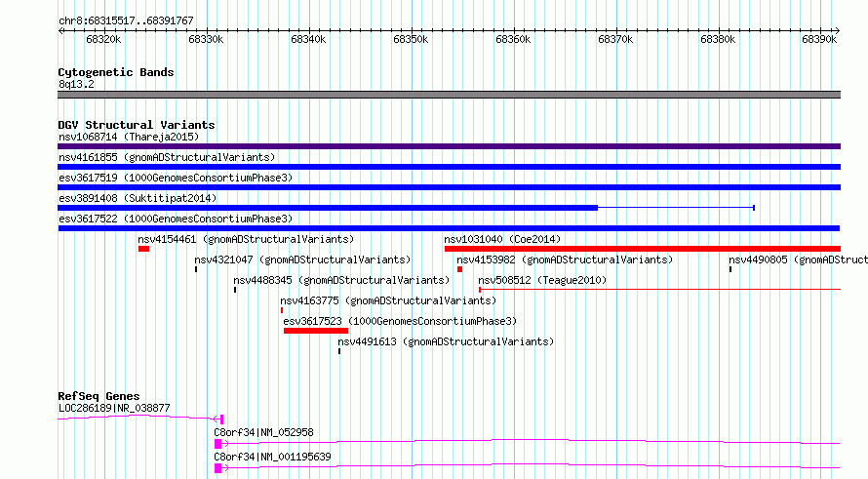The height and width of the screenshot is (479, 868).
Task: Open the nsv508512 (Teague2010) label
Action: (542, 280)
